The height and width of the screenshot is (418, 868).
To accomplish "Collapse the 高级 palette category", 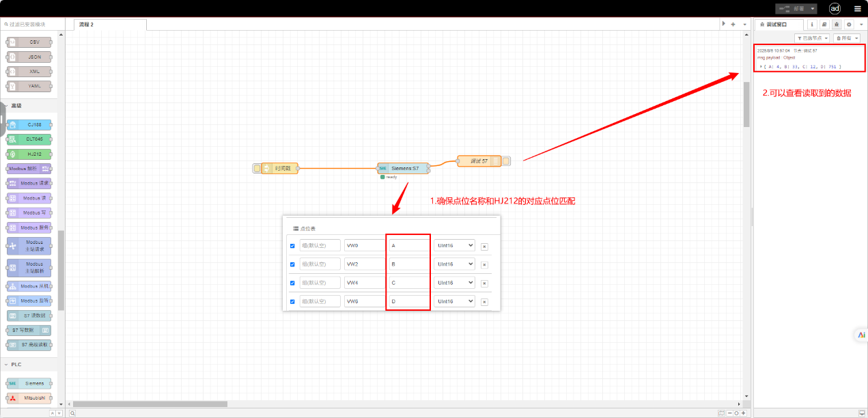I will click(x=7, y=106).
